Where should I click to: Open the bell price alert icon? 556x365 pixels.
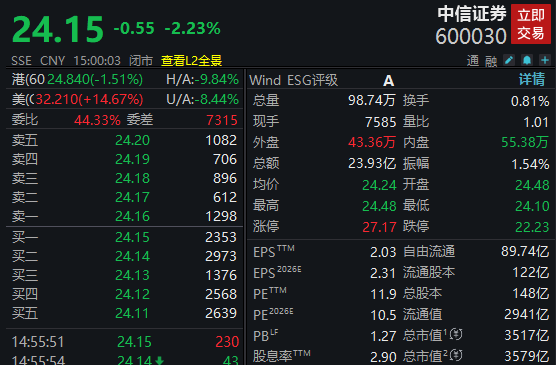coord(527,60)
